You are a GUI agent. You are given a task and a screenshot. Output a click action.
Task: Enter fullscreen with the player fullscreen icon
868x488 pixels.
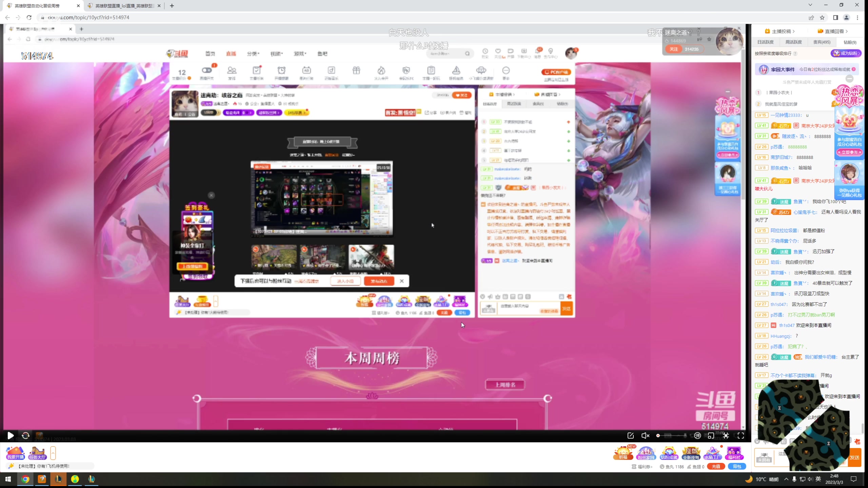pyautogui.click(x=741, y=435)
